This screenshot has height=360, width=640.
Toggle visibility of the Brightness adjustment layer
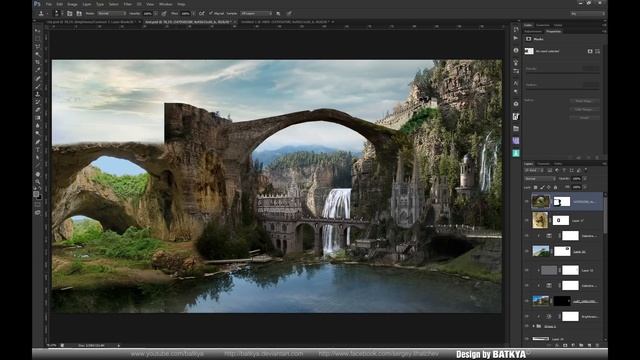[x=527, y=316]
